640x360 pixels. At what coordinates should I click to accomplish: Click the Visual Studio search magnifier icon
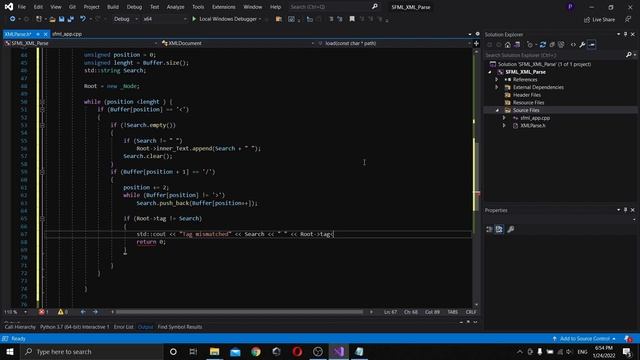375,7
